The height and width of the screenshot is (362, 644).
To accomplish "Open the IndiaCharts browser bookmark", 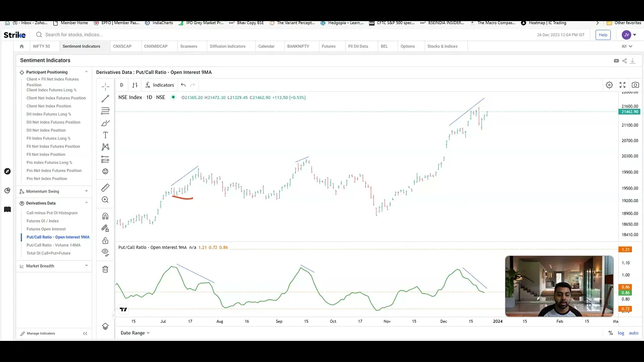I will pos(159,23).
